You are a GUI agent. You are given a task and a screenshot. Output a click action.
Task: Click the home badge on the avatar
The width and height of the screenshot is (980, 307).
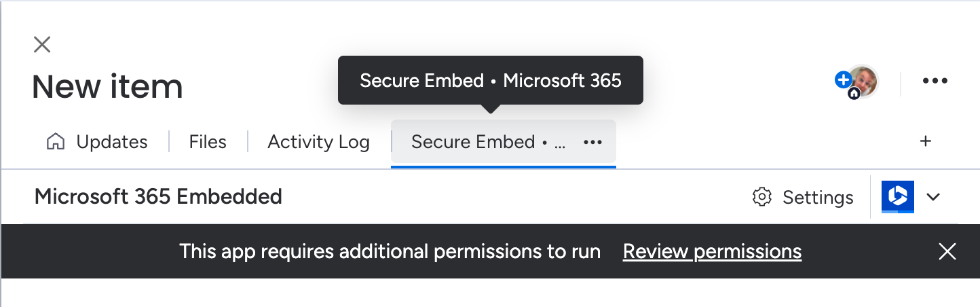(x=854, y=94)
